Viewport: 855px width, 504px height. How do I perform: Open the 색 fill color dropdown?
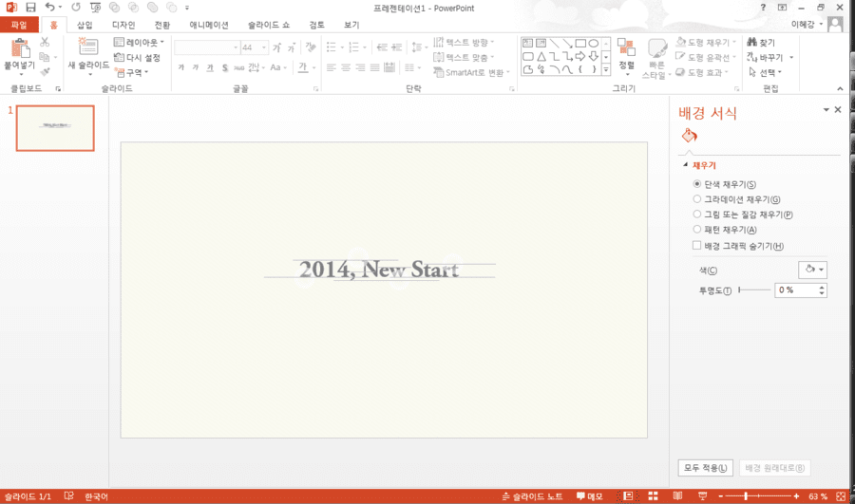click(x=812, y=270)
